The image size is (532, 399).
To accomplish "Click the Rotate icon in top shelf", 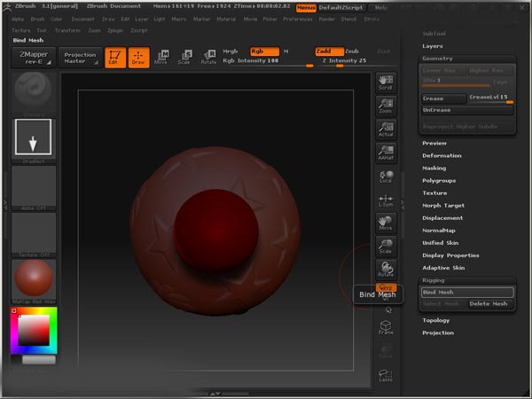I will click(x=208, y=58).
